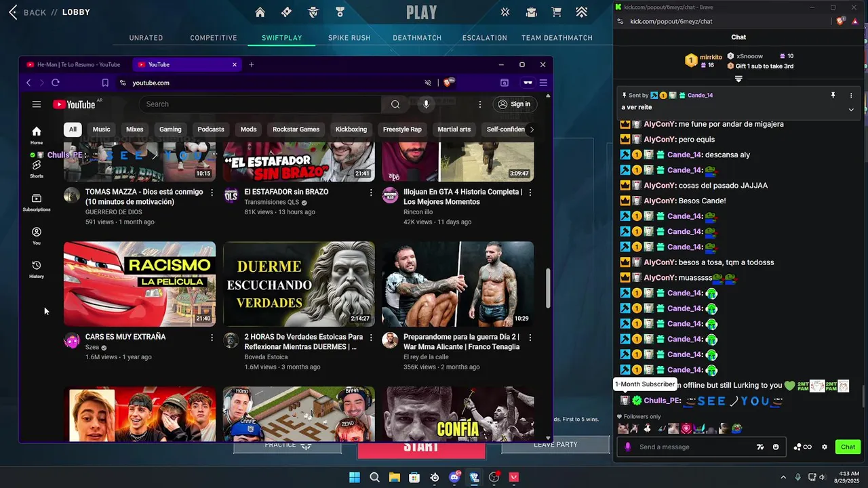The width and height of the screenshot is (868, 488).
Task: Select the Deathmatch mode tab
Action: tap(417, 38)
